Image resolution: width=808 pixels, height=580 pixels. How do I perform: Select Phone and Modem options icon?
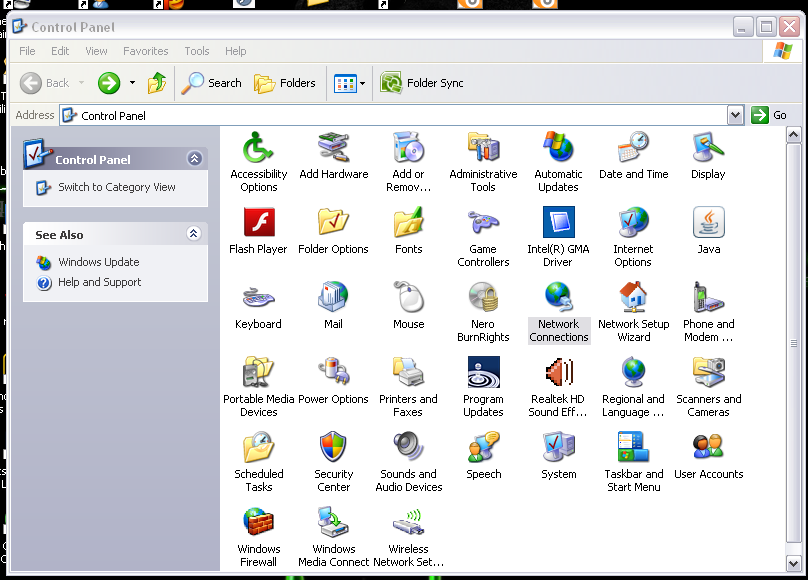[709, 297]
